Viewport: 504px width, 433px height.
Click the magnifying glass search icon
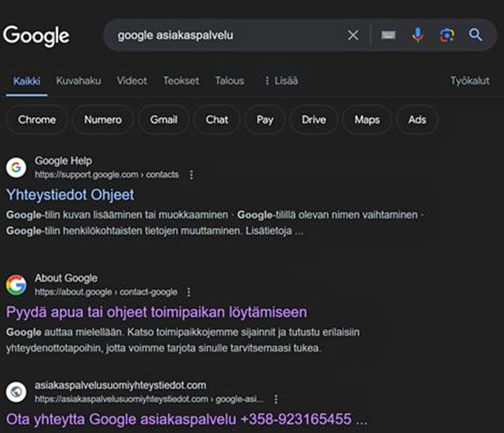point(476,35)
